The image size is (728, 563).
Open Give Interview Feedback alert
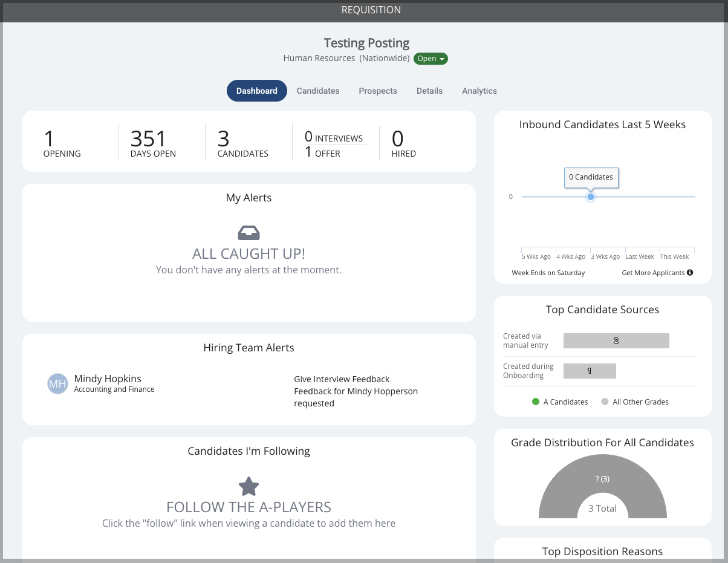342,379
